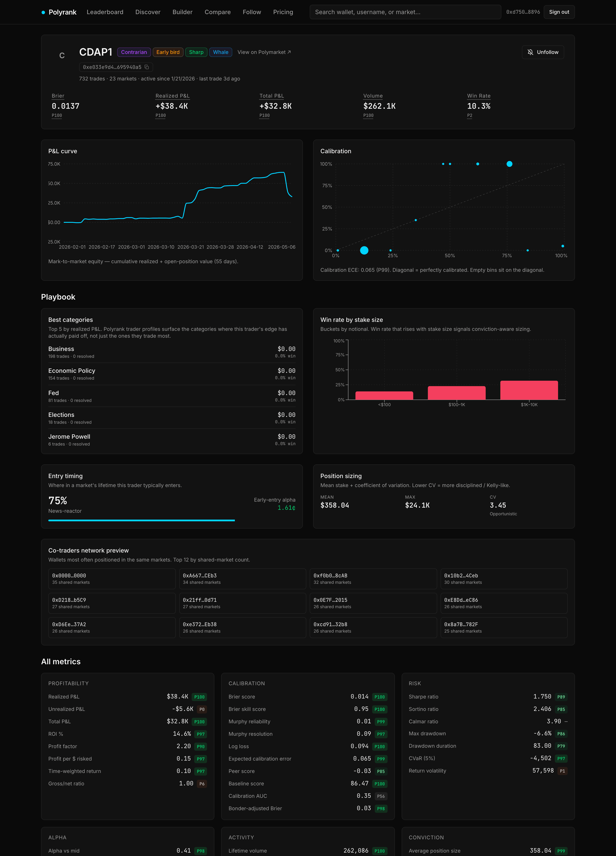
Task: Open View on Polymarket link
Action: pyautogui.click(x=264, y=52)
